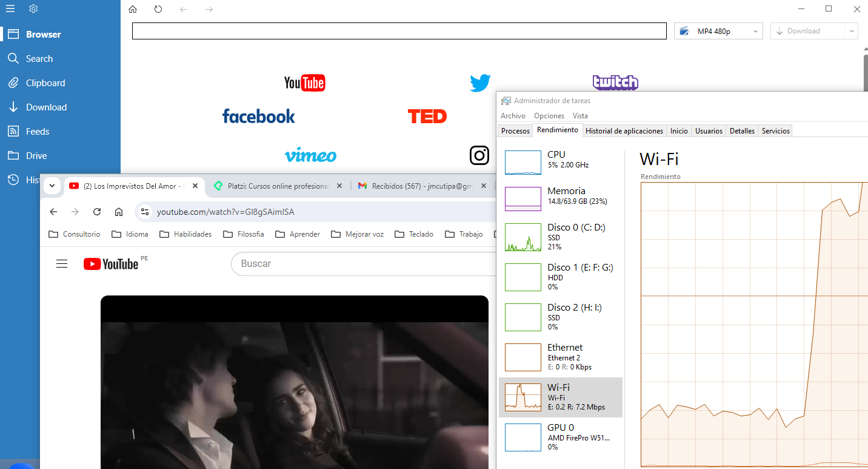Select the Instagram icon
This screenshot has width=868, height=469.
pos(479,155)
